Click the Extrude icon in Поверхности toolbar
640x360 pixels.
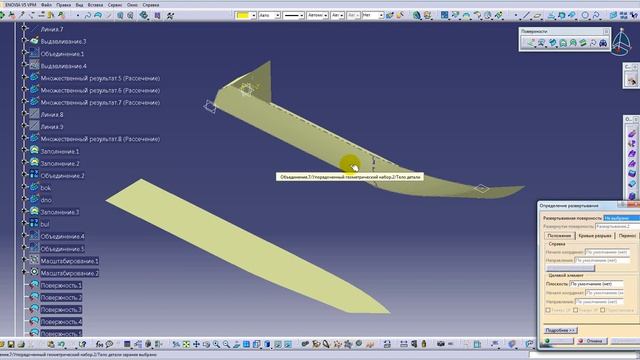(x=531, y=43)
